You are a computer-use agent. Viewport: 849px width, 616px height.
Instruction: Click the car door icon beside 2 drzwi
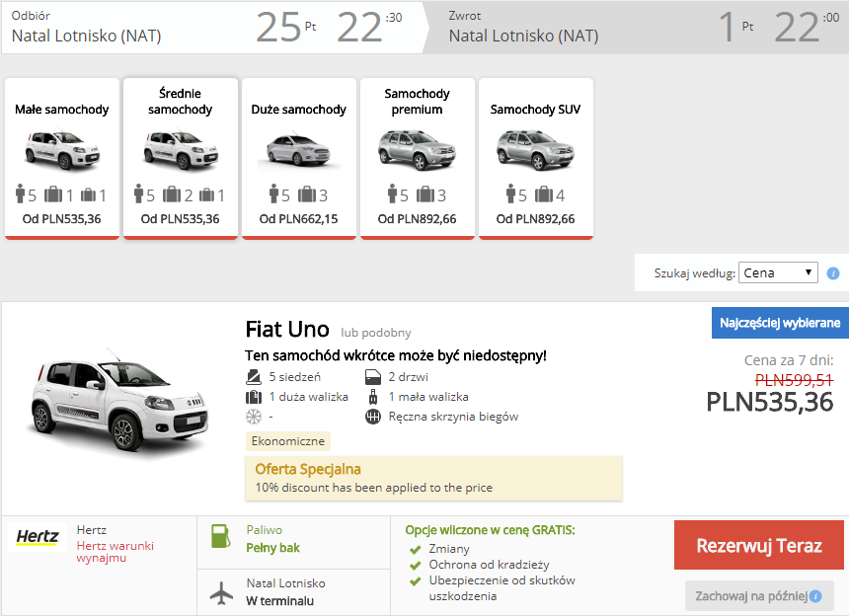coord(372,377)
